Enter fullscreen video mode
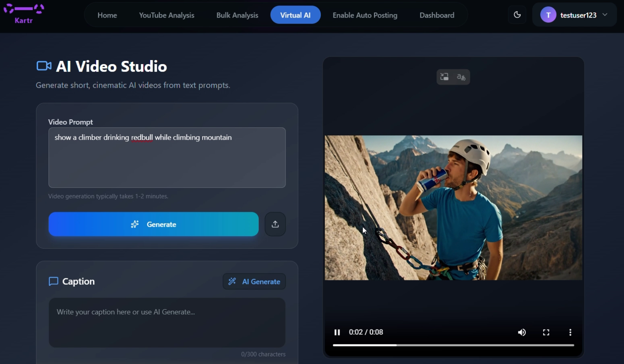624x364 pixels. [x=546, y=332]
